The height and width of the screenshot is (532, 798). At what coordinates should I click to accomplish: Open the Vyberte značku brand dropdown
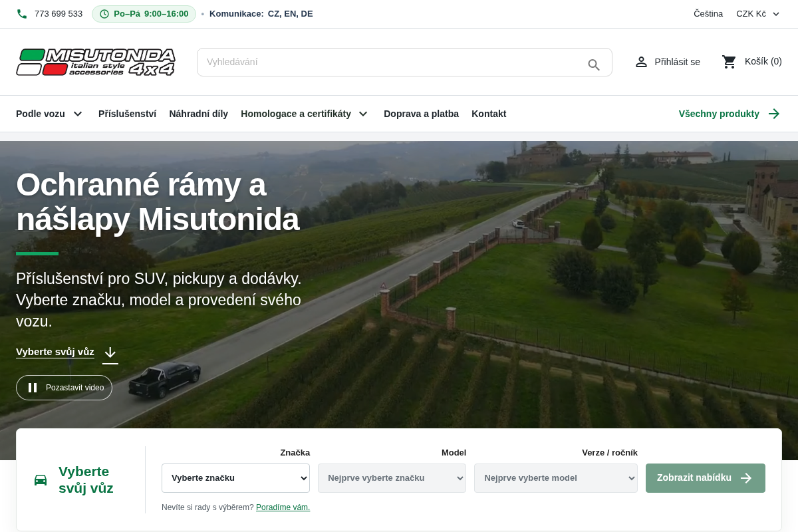[235, 478]
